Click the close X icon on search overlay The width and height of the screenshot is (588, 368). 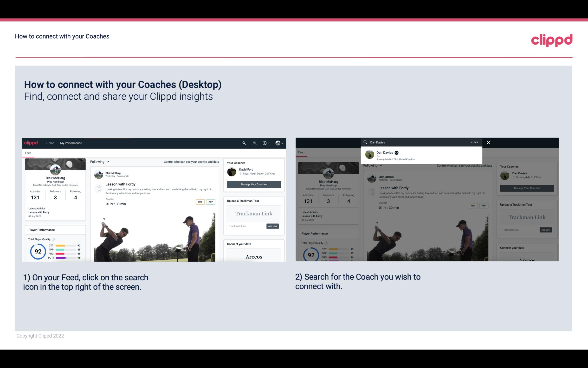pos(488,142)
